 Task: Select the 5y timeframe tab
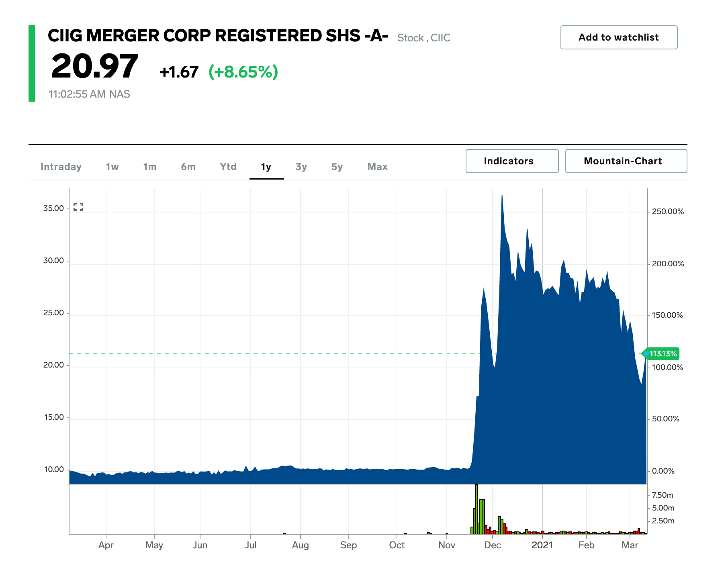point(337,167)
